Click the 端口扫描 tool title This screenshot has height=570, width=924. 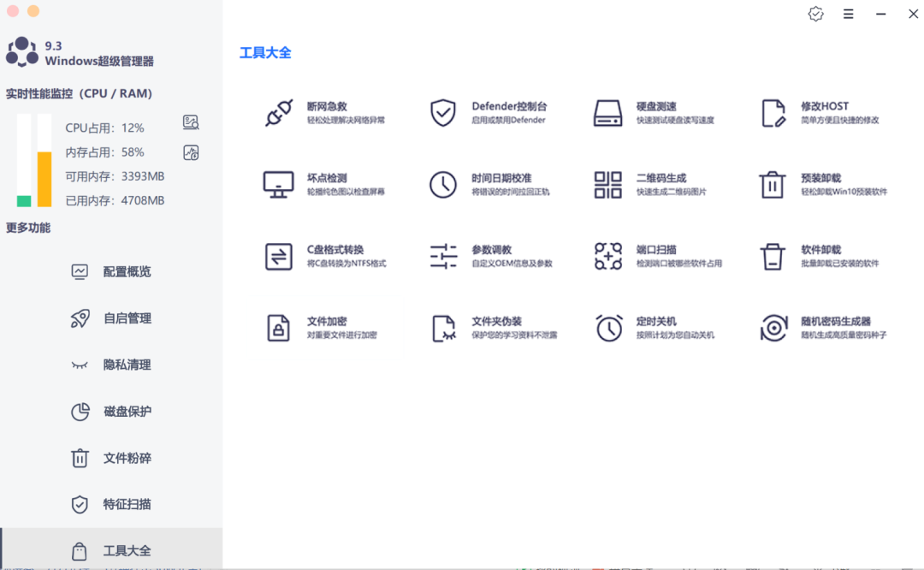pyautogui.click(x=656, y=250)
